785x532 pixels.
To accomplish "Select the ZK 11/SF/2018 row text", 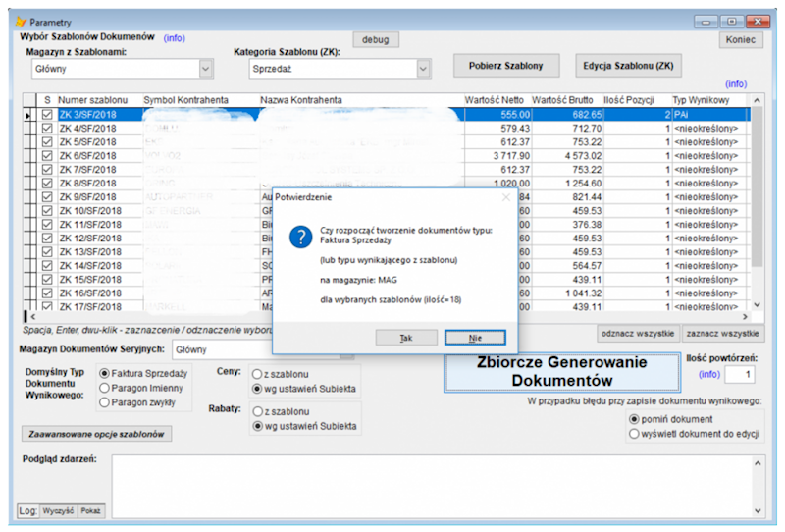I will click(x=90, y=225).
